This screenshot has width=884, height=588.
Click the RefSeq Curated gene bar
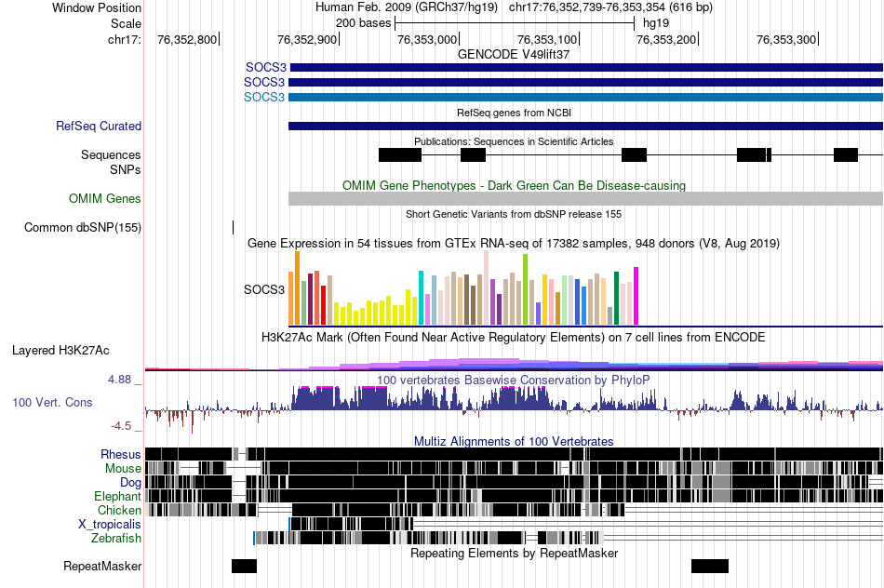coord(585,126)
